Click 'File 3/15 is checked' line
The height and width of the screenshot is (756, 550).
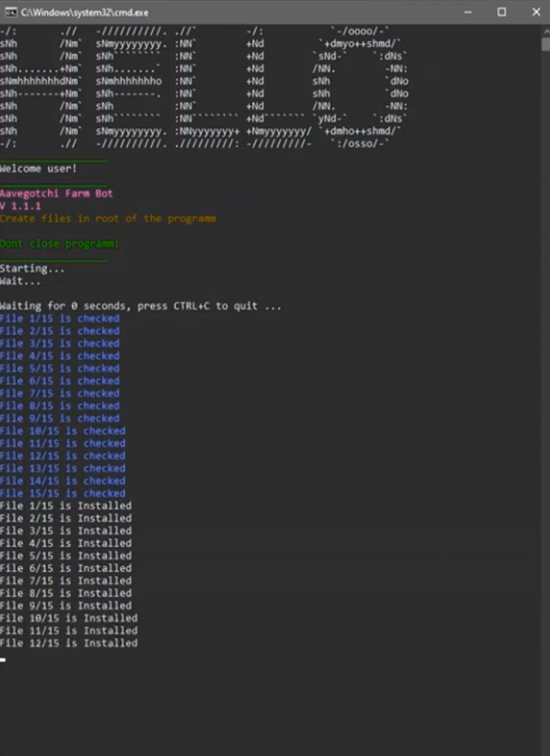[59, 345]
